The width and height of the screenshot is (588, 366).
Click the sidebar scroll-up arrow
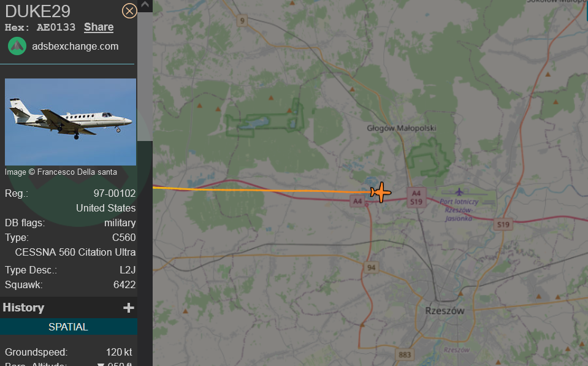click(145, 6)
